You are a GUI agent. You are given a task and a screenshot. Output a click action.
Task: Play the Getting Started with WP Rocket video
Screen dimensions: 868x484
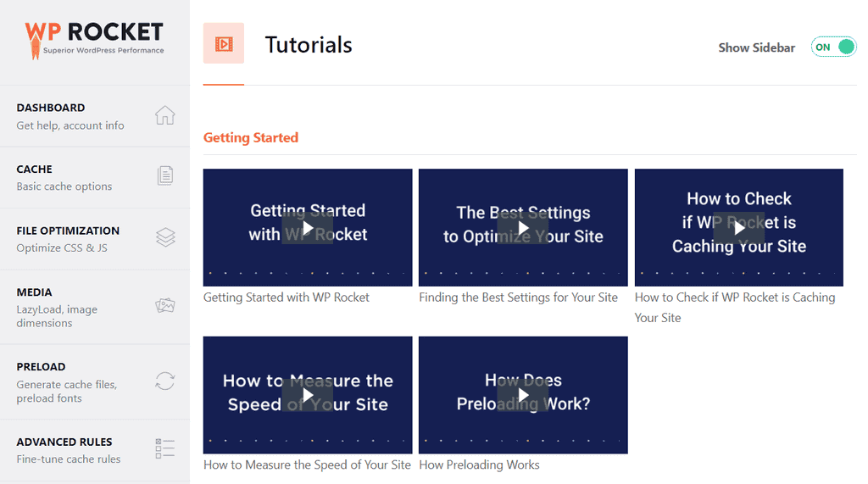(308, 228)
